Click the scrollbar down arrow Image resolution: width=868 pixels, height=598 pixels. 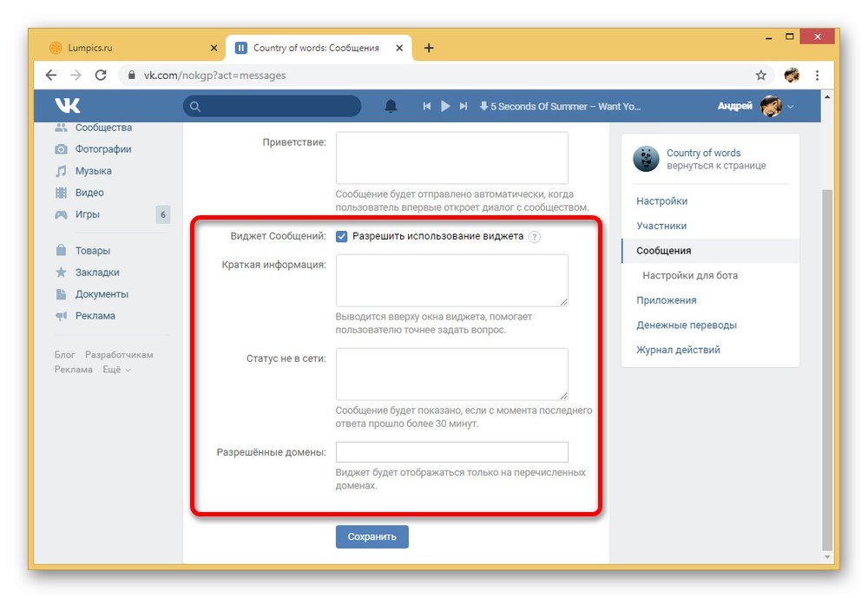(x=827, y=557)
